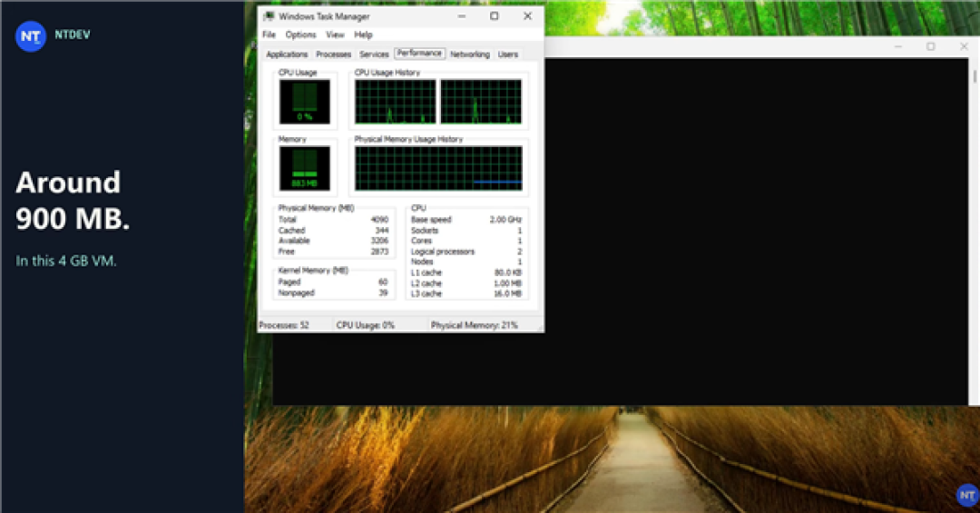Close the background terminal window
Image resolution: width=980 pixels, height=513 pixels.
[963, 46]
